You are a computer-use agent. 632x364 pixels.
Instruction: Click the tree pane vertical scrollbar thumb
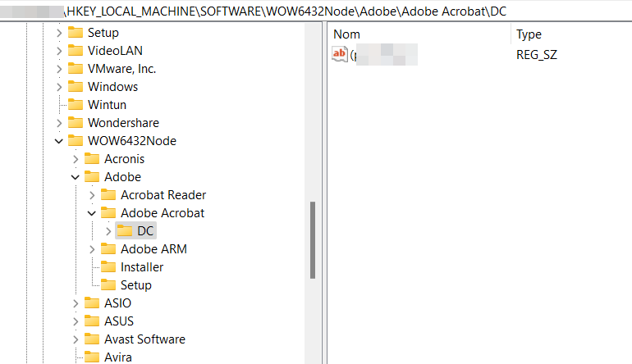[313, 240]
